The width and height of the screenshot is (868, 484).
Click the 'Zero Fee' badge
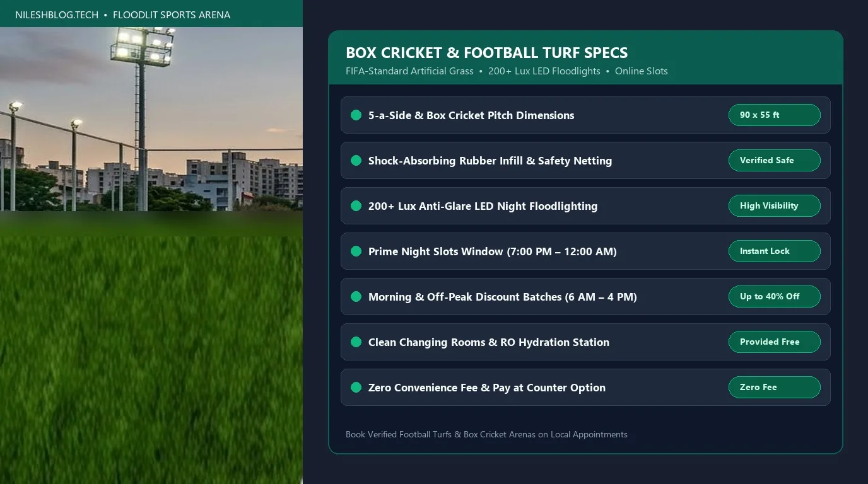tap(774, 388)
